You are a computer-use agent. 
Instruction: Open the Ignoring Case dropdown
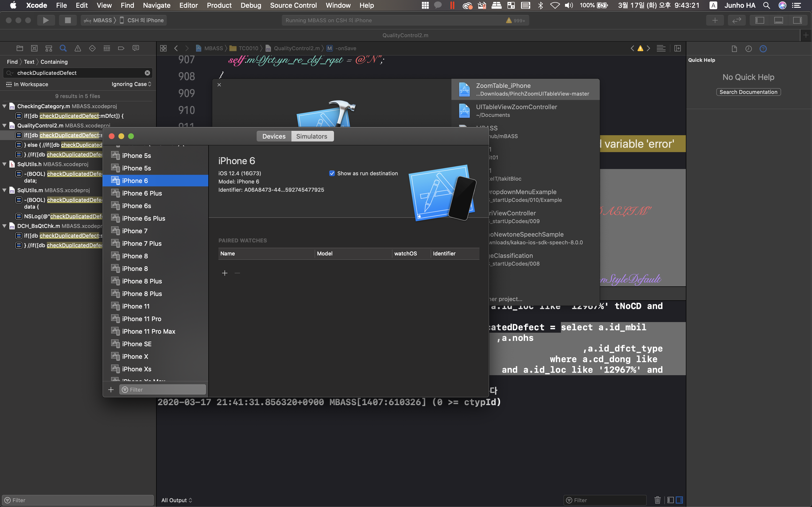[131, 84]
